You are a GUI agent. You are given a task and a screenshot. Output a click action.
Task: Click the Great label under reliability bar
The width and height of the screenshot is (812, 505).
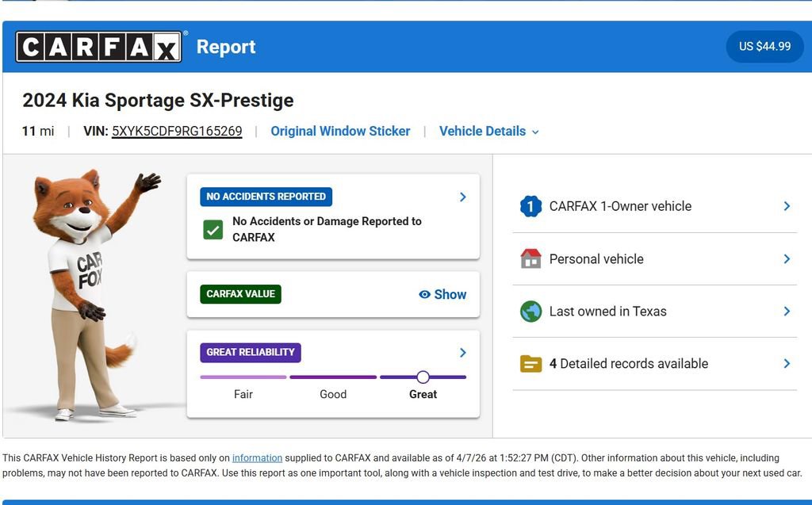click(423, 394)
